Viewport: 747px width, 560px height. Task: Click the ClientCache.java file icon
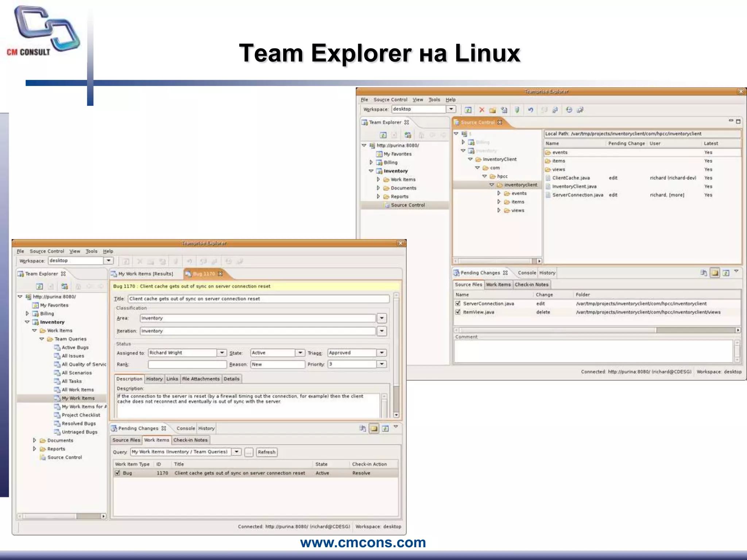click(x=548, y=178)
